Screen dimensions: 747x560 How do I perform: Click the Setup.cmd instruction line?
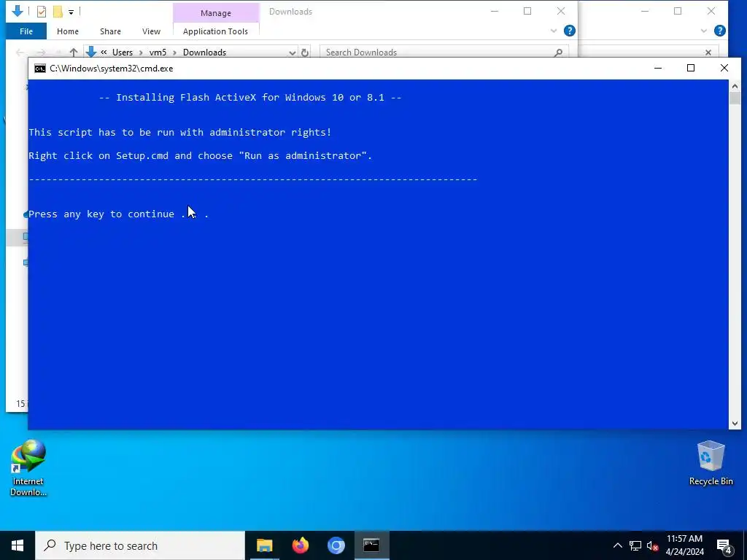[x=200, y=156]
